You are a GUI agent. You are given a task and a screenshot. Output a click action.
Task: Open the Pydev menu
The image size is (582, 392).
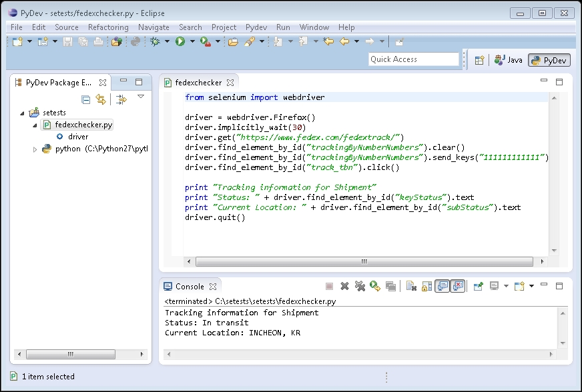pyautogui.click(x=256, y=27)
